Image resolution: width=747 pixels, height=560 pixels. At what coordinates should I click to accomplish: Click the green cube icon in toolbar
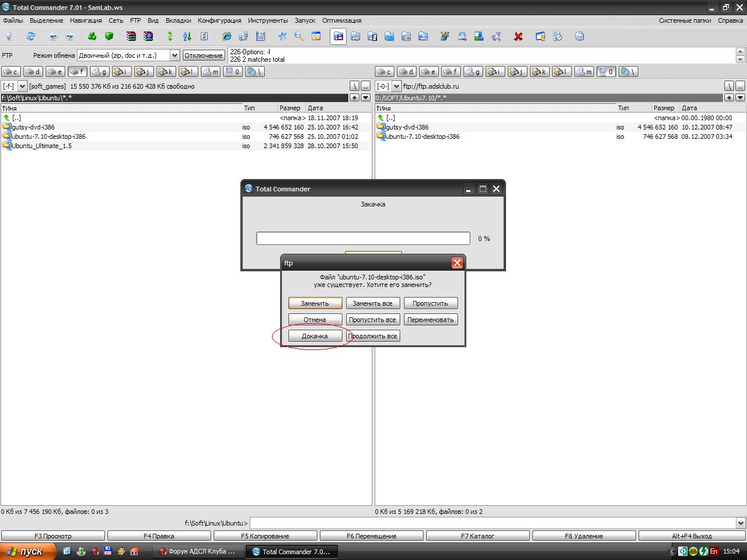(109, 36)
